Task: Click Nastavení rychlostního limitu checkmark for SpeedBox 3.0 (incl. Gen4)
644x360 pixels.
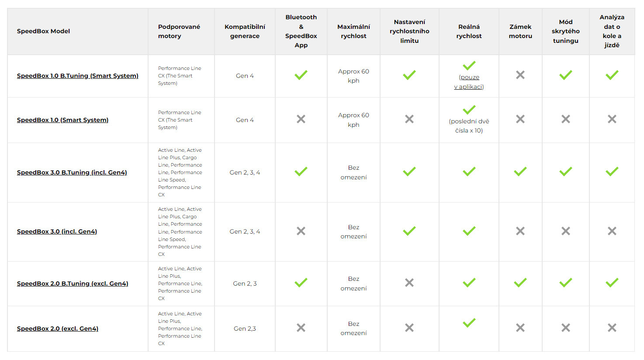Action: coord(409,231)
